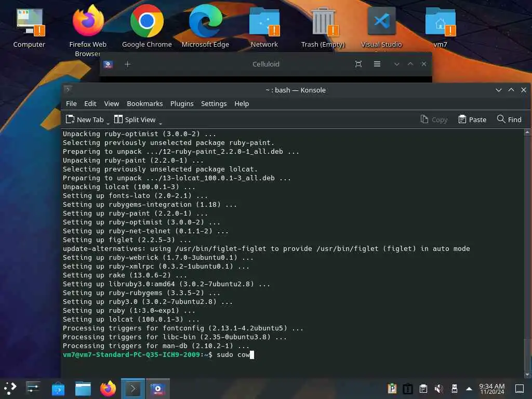Click 'Setting up figlet (2.2.5-3)' line

coord(127,240)
